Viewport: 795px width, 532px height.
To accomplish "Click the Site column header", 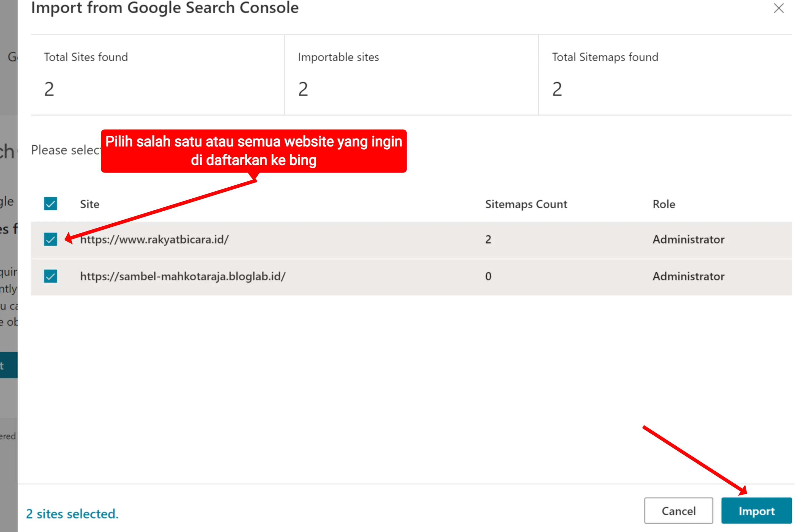I will click(x=90, y=204).
